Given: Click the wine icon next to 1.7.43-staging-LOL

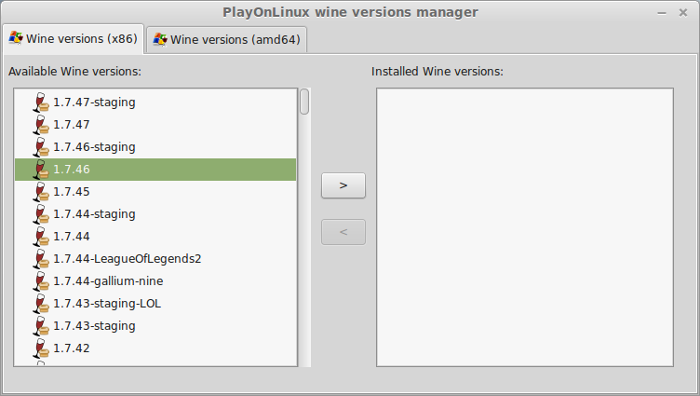Looking at the screenshot, I should pos(41,303).
